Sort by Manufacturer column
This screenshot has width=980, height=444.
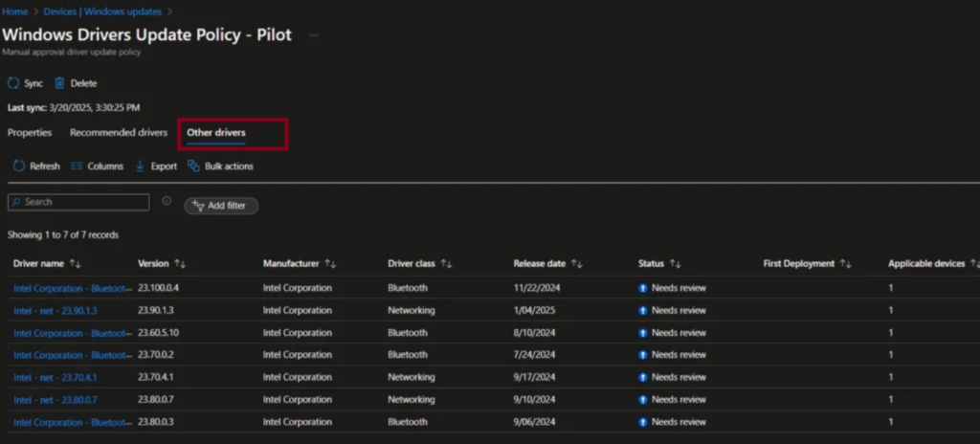coord(330,263)
